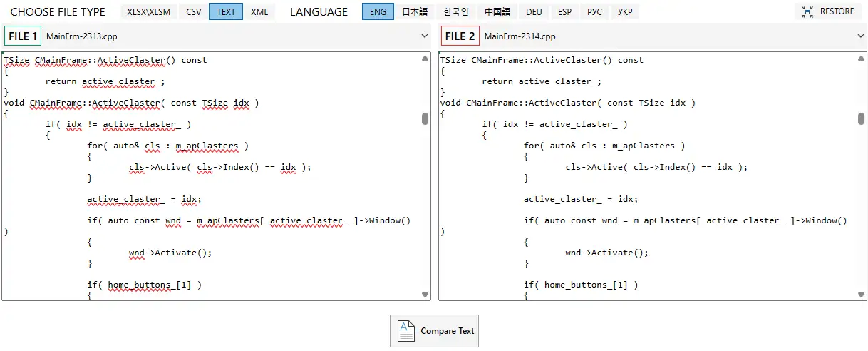Select the XLSX\XLSM file type
The height and width of the screenshot is (351, 868).
click(x=150, y=11)
